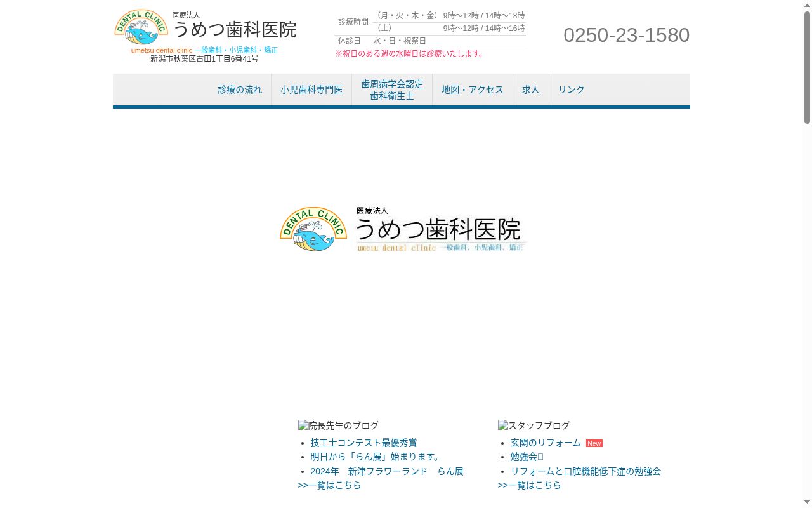Image resolution: width=812 pixels, height=508 pixels.
Task: Click the 院長先生のブログ header image
Action: click(338, 425)
